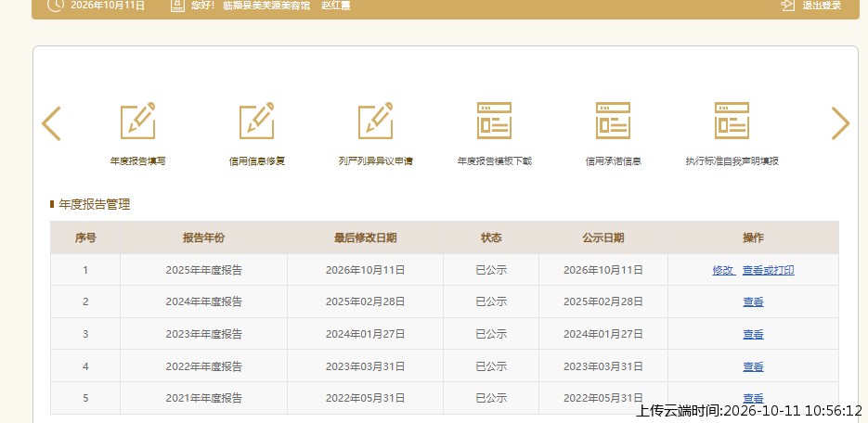Log out via 退出登录
The height and width of the screenshot is (423, 868).
(822, 6)
